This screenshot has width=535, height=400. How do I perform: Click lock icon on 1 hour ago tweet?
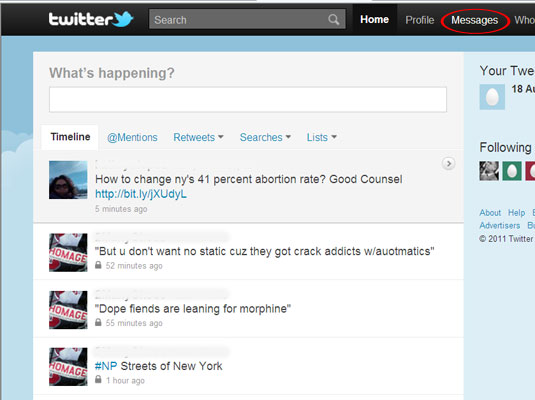[98, 379]
